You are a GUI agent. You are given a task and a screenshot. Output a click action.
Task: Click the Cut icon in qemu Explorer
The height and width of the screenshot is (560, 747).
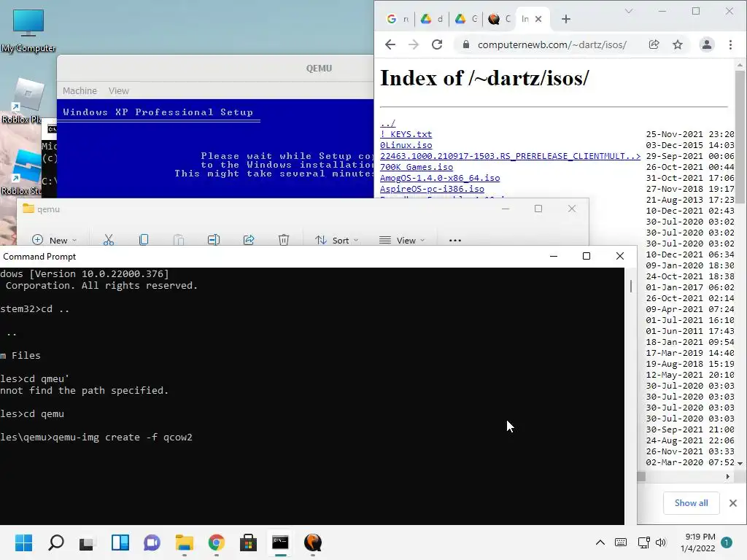click(x=109, y=239)
